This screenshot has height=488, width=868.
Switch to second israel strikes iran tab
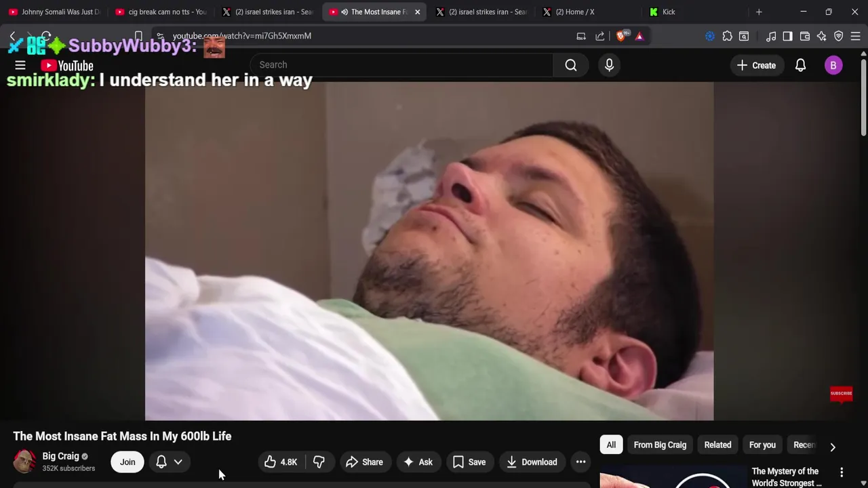pos(481,12)
